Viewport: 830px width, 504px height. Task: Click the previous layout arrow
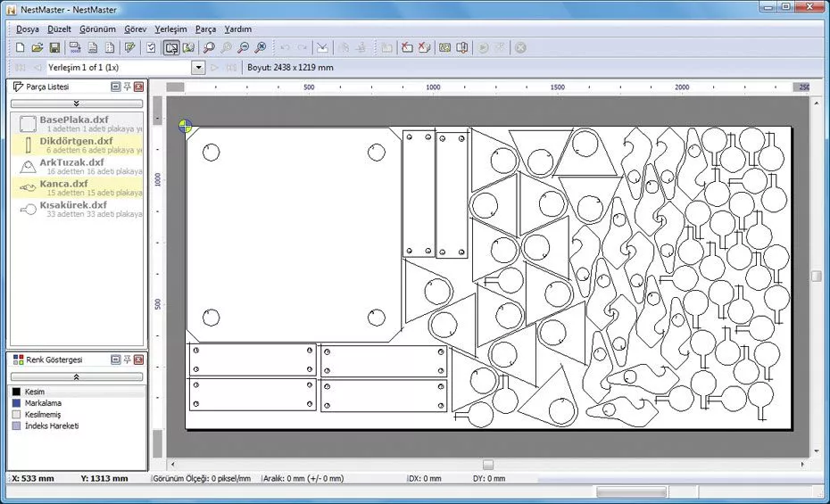tap(37, 67)
